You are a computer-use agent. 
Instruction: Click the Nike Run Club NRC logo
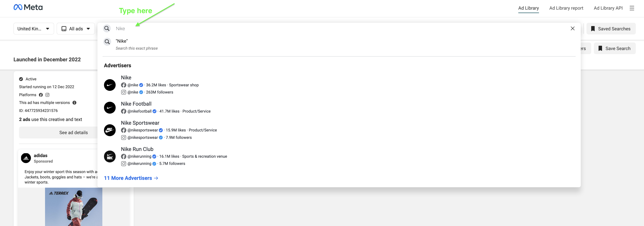pyautogui.click(x=110, y=156)
